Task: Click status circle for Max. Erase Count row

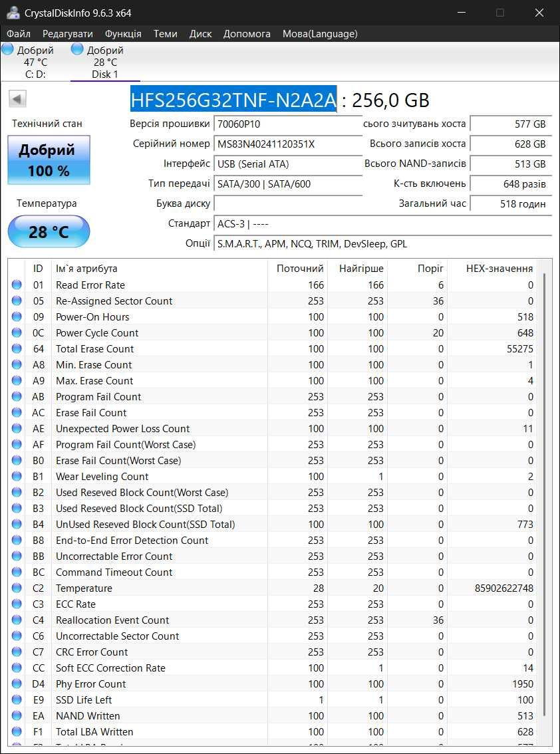Action: pyautogui.click(x=17, y=380)
